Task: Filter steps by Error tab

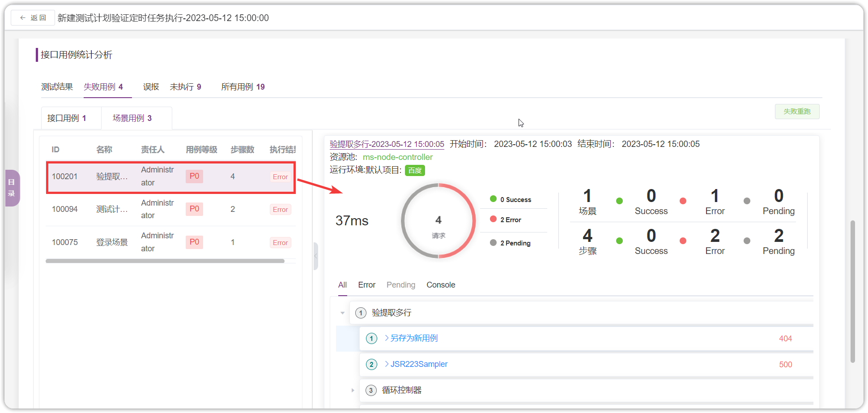Action: click(367, 285)
